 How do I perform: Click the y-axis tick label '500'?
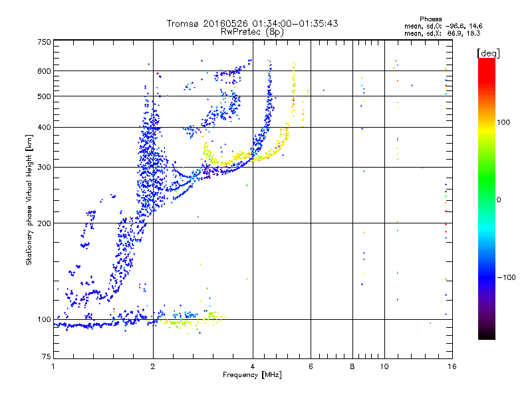click(x=44, y=96)
